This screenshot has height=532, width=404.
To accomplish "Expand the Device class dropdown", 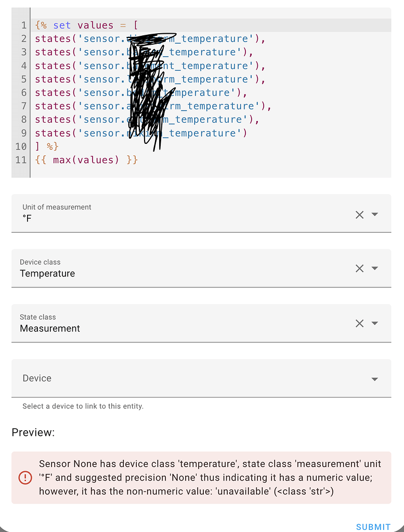I will tap(375, 268).
